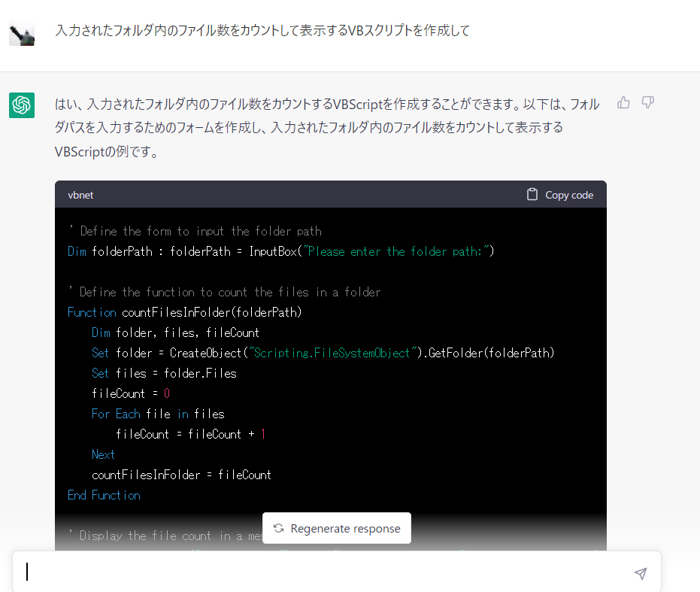This screenshot has width=700, height=592.
Task: Click the assistant reply paragraph starting はい
Action: tap(327, 128)
